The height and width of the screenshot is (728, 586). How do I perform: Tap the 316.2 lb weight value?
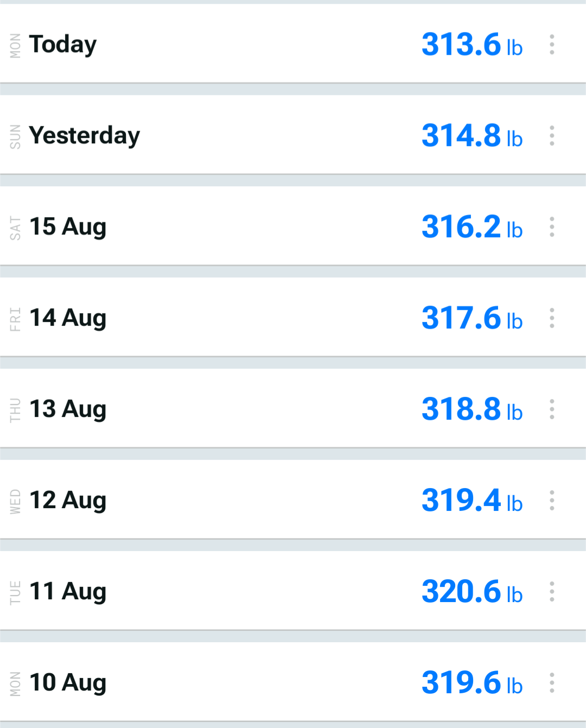(472, 227)
